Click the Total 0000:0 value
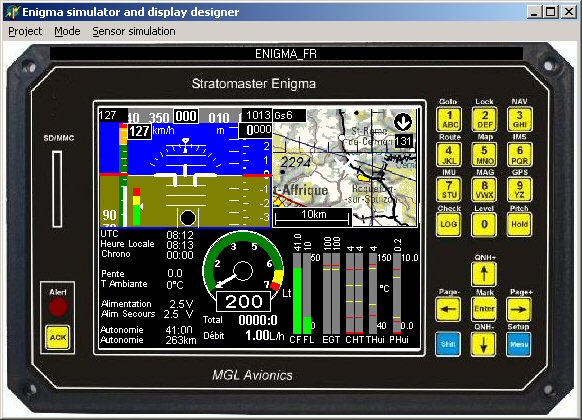This screenshot has height=420, width=582. (258, 320)
